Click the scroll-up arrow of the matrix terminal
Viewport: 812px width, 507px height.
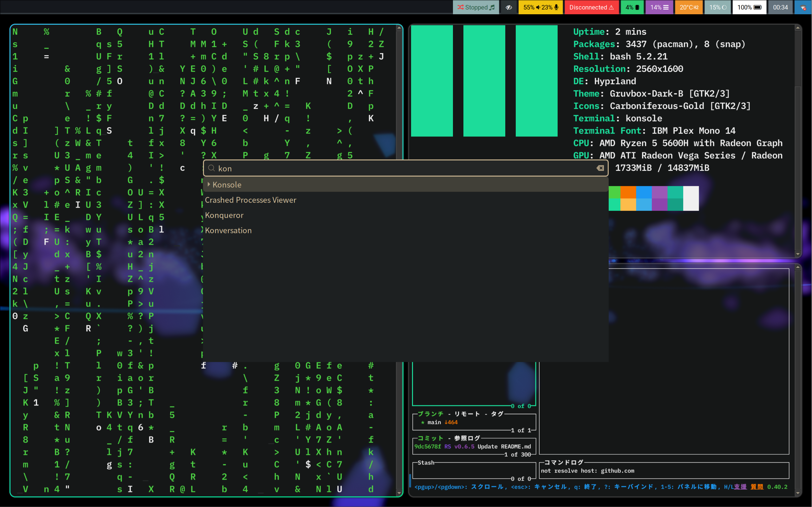(399, 29)
